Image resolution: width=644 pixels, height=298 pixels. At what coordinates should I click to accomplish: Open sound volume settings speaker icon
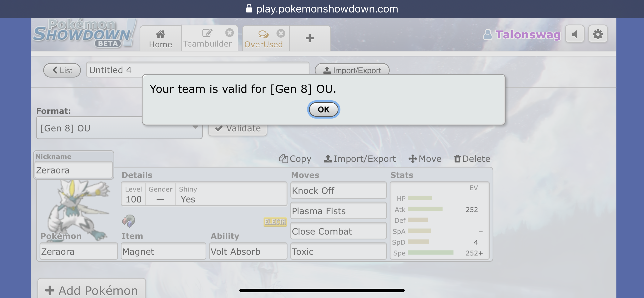pyautogui.click(x=575, y=34)
